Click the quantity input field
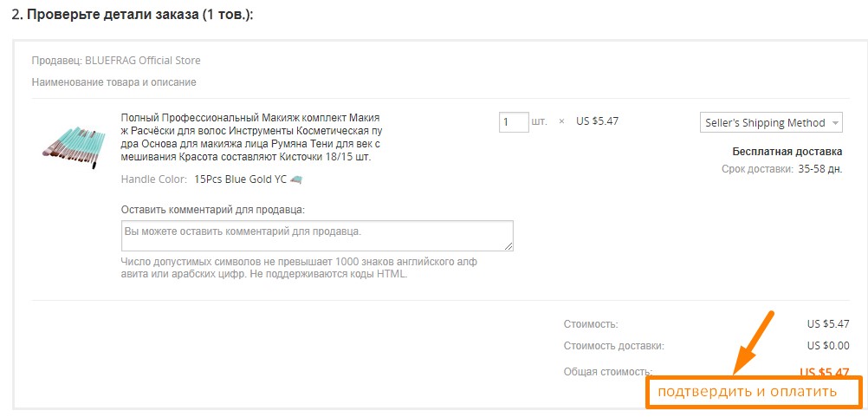 tap(514, 121)
